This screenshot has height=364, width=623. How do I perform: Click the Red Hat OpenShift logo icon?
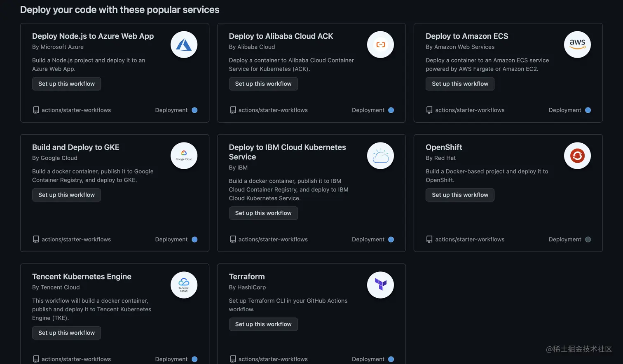[x=577, y=156]
